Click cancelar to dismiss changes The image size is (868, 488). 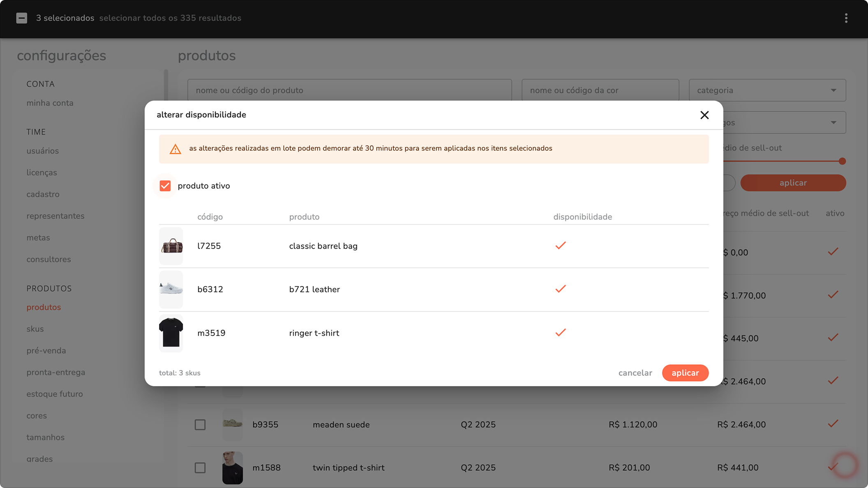coord(635,373)
